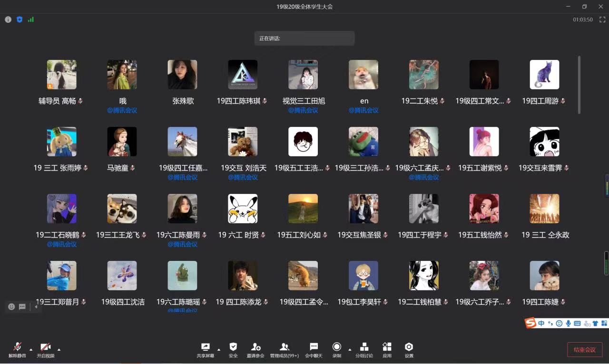Open meeting settings (设置)

click(409, 349)
